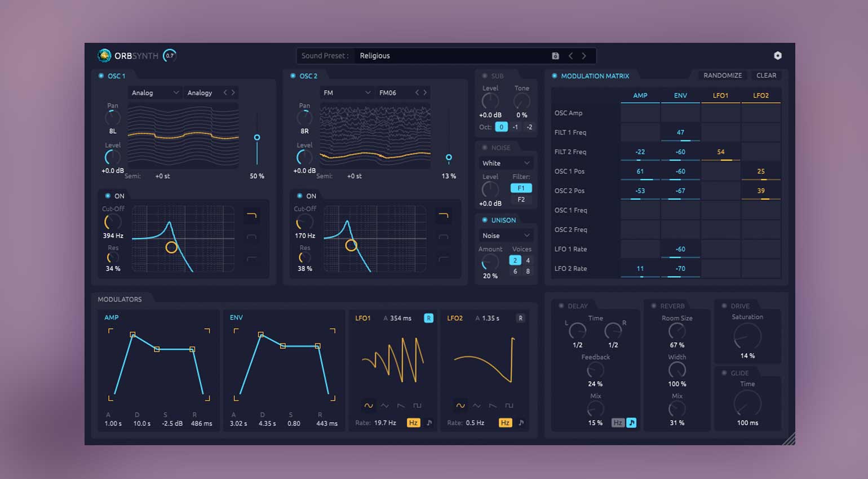Select the previous sound preset
This screenshot has height=479, width=868.
[570, 56]
